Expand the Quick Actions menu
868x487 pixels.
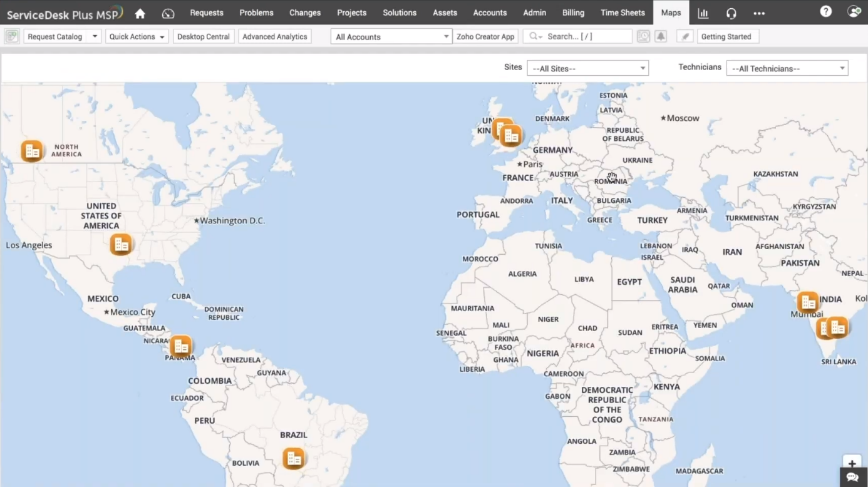pos(137,37)
